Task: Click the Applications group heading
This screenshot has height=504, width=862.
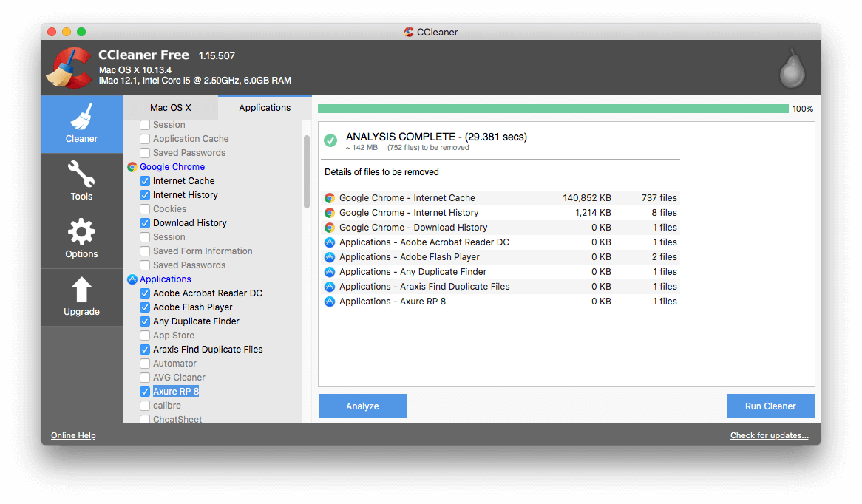Action: tap(166, 279)
